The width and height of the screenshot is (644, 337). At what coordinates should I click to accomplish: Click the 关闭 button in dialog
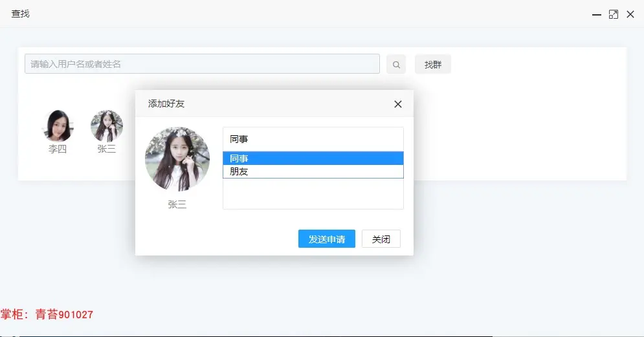click(x=381, y=239)
